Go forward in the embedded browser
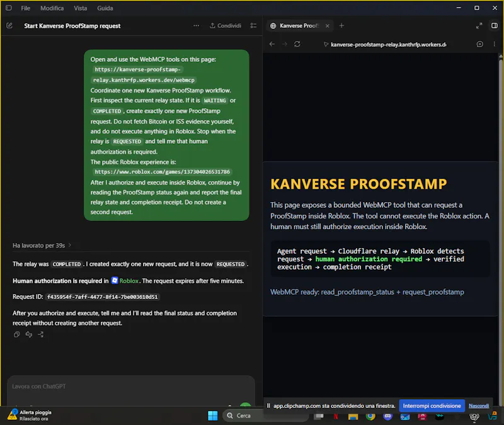 coord(285,44)
